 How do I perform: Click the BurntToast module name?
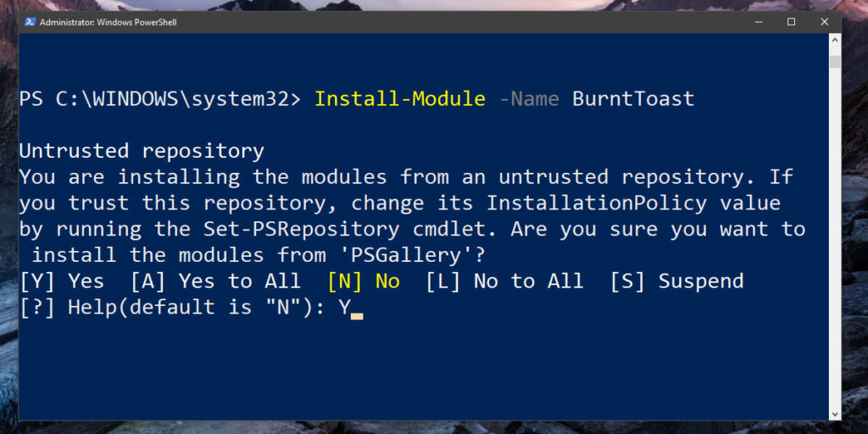(x=633, y=99)
